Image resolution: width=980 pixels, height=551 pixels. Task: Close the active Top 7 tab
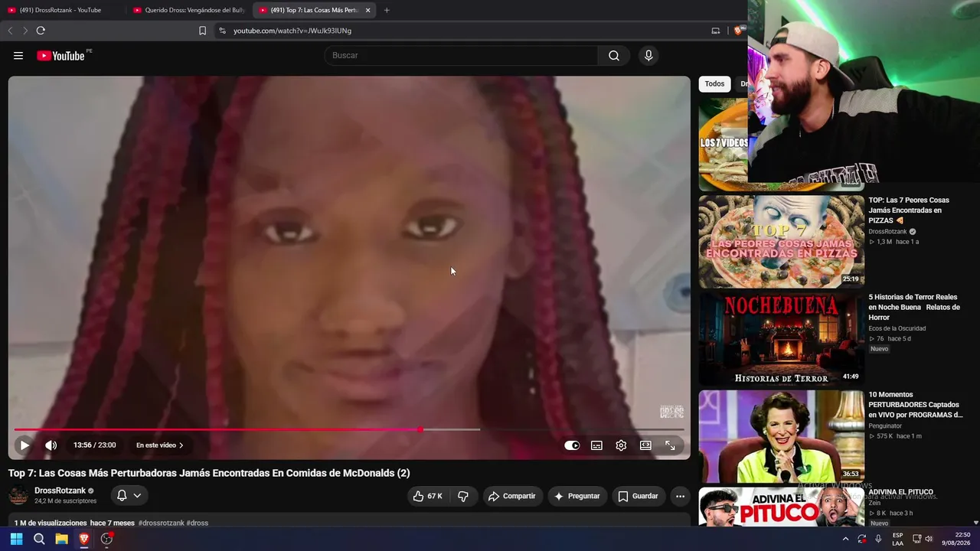pyautogui.click(x=368, y=10)
